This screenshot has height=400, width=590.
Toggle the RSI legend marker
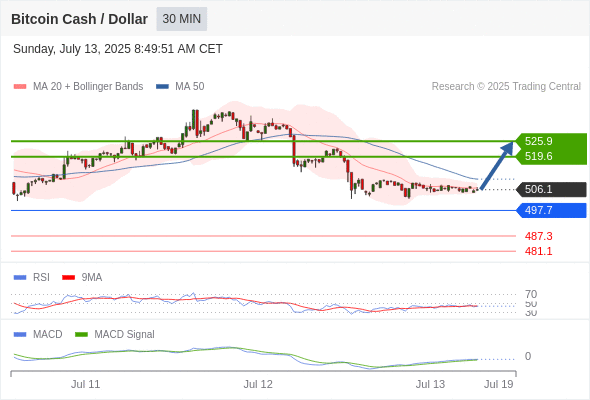coord(20,278)
